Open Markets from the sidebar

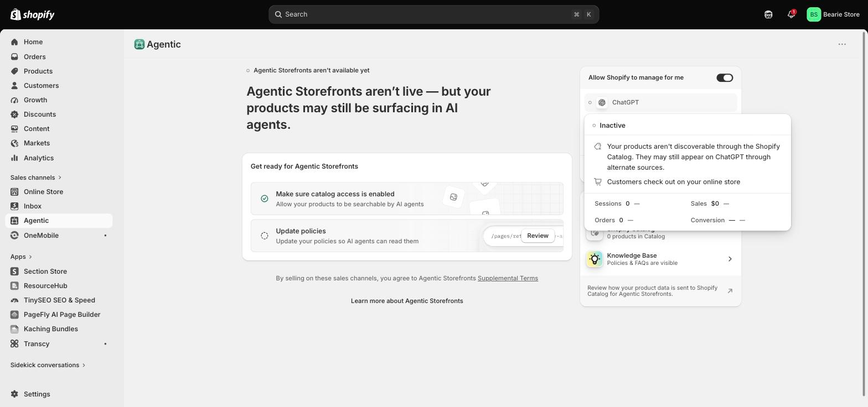pos(59,143)
